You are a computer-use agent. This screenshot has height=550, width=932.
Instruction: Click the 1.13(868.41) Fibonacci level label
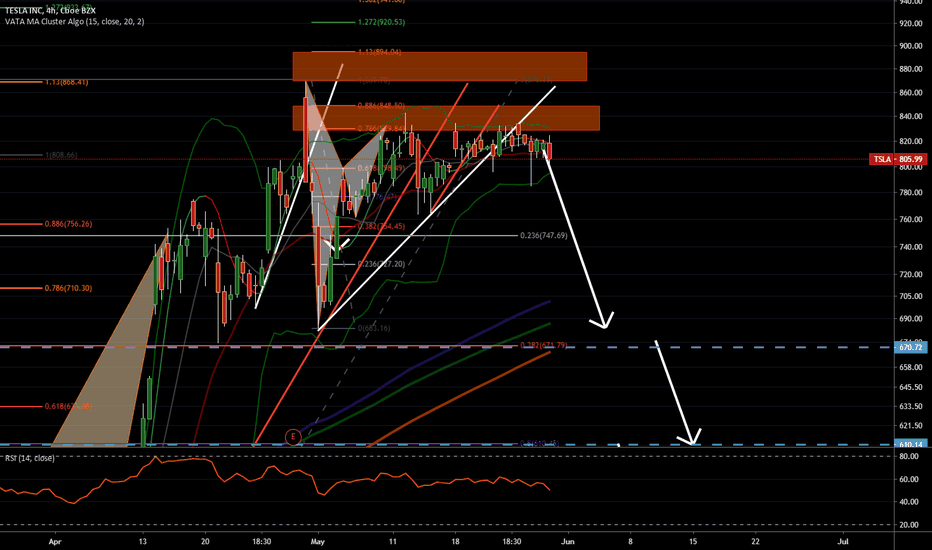click(x=67, y=82)
